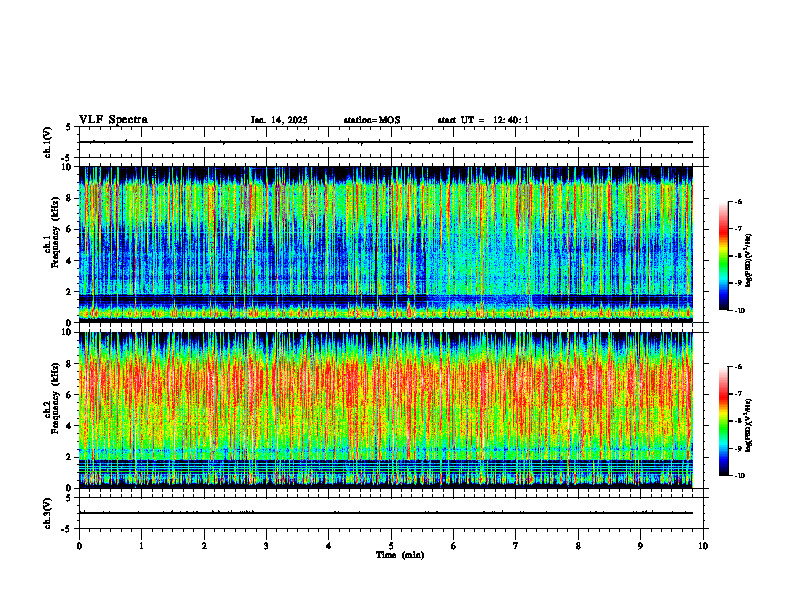Screen dimensions: 792x612
Task: Click the ch.1 spectrogram color bar
Action: (723, 256)
